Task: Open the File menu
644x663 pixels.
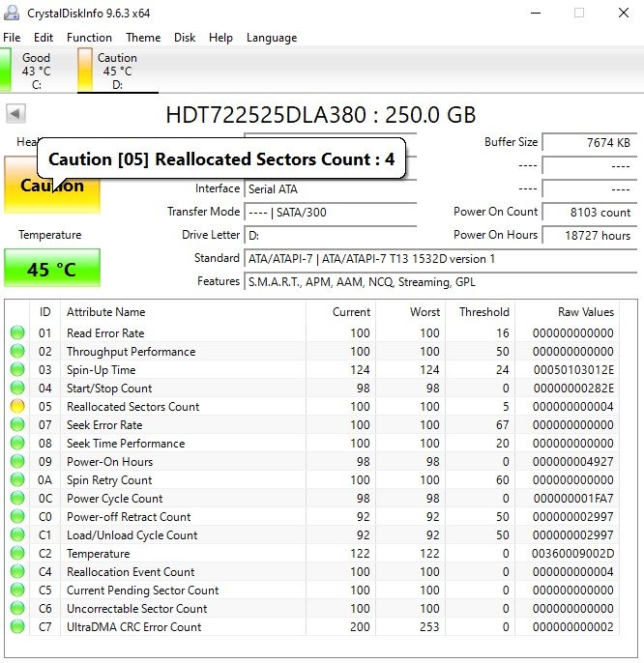Action: tap(12, 38)
